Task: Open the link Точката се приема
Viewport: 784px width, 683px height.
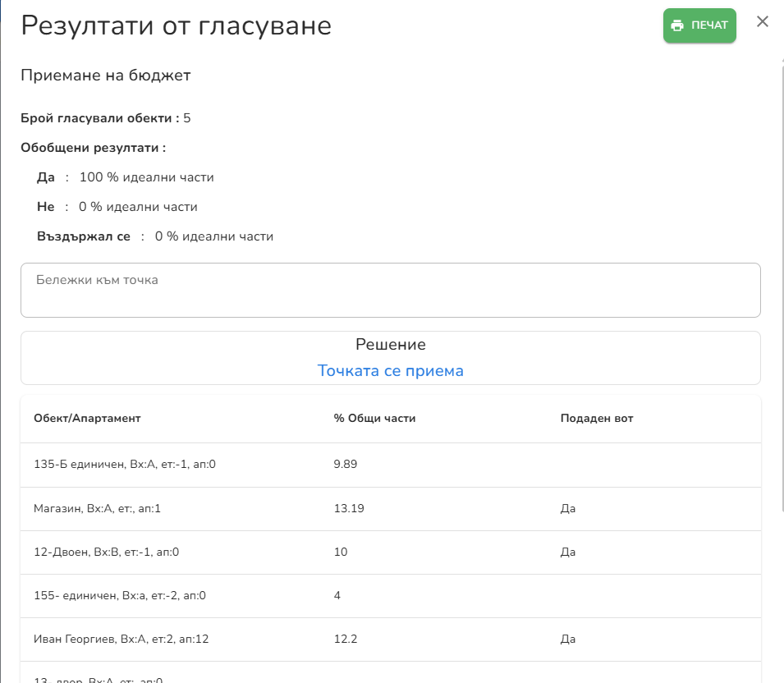Action: pos(392,371)
